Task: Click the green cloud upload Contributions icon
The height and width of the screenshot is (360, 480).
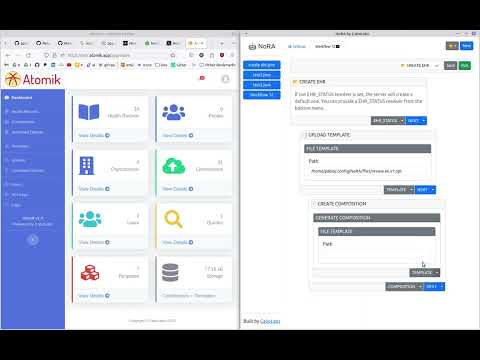Action: [x=174, y=166]
